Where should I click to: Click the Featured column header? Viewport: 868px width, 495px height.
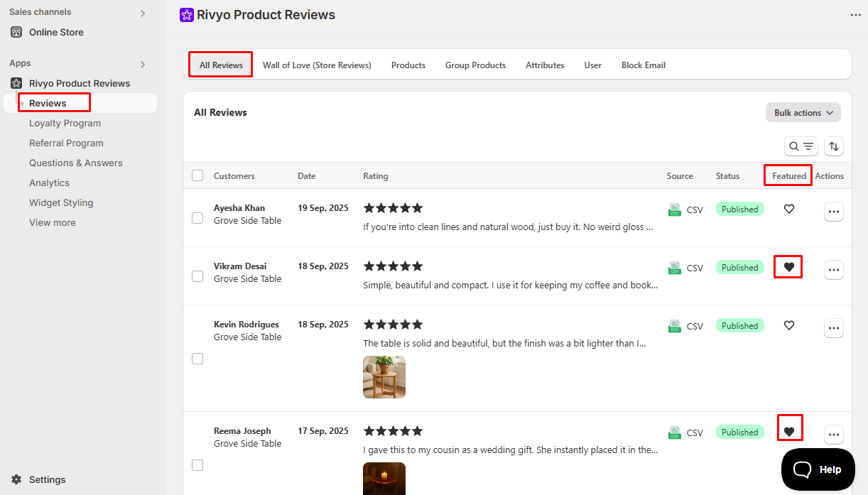(x=789, y=176)
